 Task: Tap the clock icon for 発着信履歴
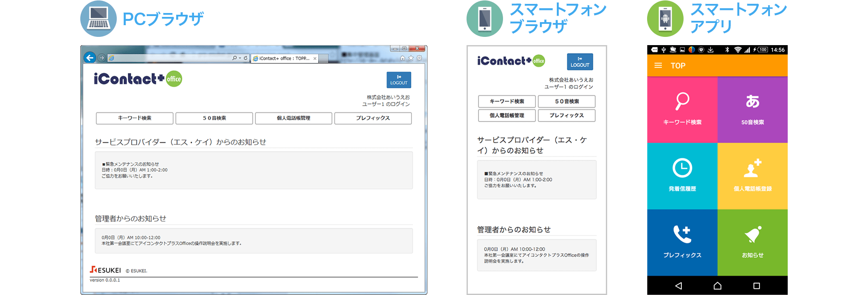pyautogui.click(x=682, y=168)
